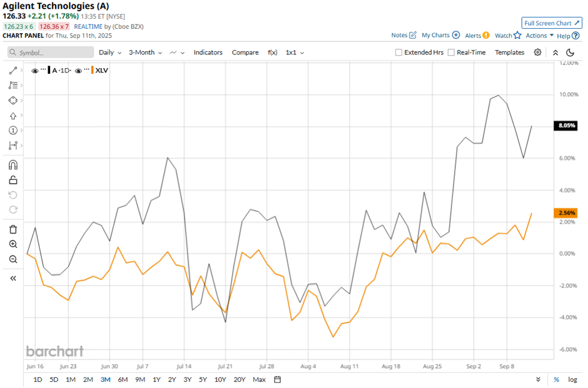Click the Alerts link
Image resolution: width=588 pixels, height=388 pixels.
(x=473, y=36)
